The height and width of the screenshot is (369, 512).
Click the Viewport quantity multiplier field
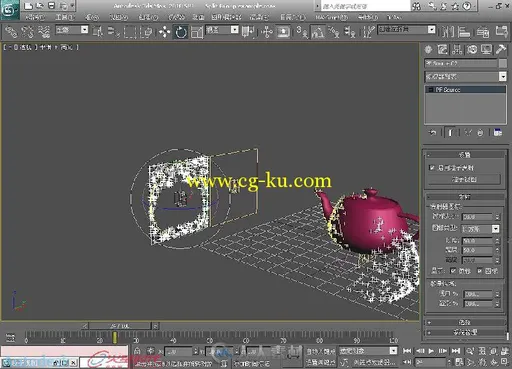point(478,294)
